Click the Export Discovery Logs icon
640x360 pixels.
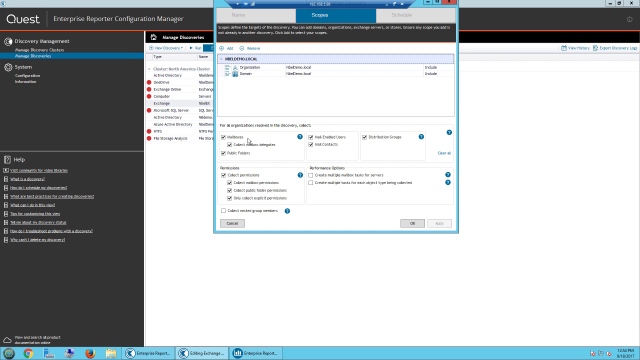point(596,48)
